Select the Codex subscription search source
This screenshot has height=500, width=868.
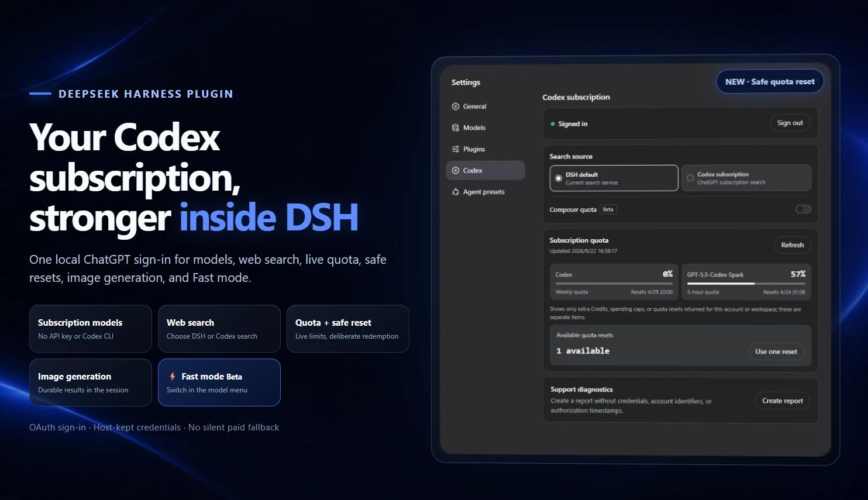pyautogui.click(x=746, y=178)
